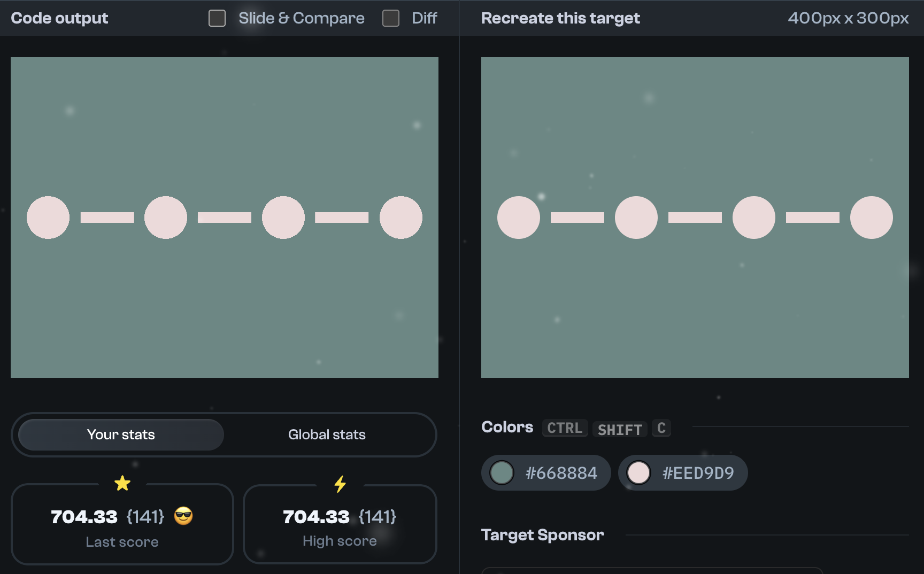Click the CTRL key badge next to Colors

564,428
